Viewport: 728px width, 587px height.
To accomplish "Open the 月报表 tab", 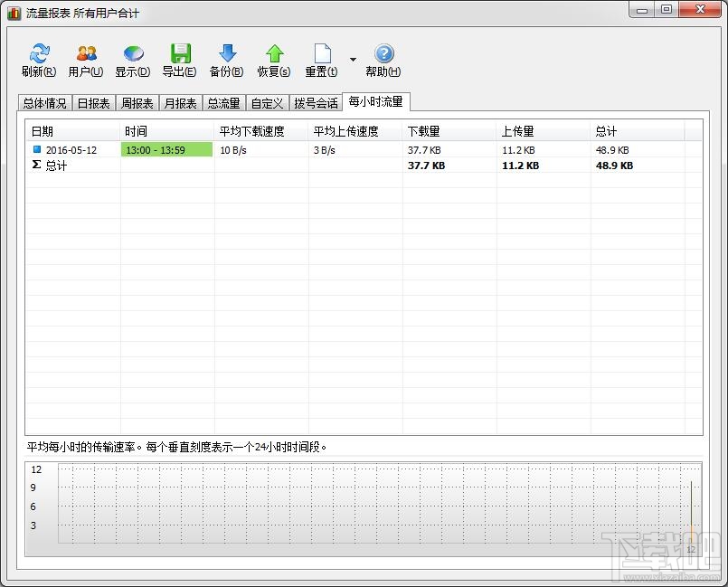I will [x=180, y=102].
